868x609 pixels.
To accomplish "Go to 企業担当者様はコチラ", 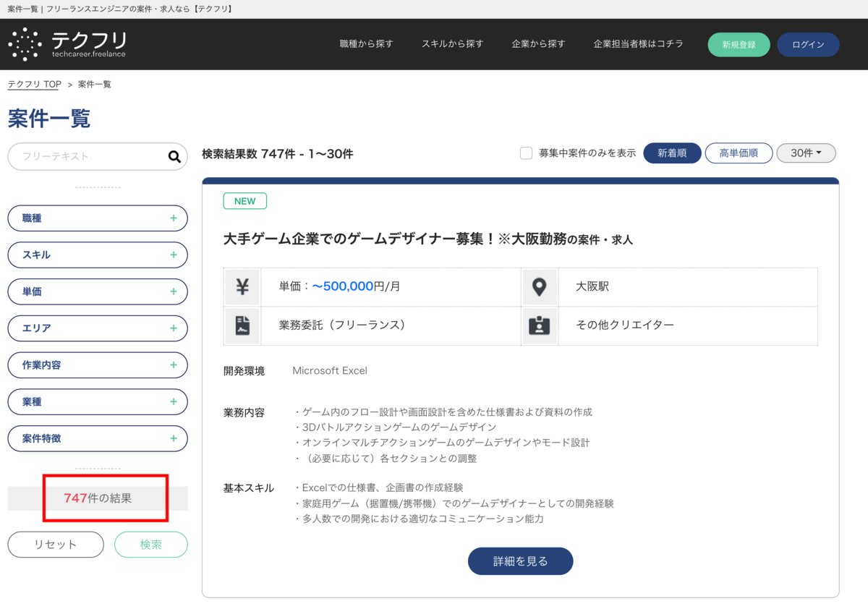I will [x=638, y=44].
